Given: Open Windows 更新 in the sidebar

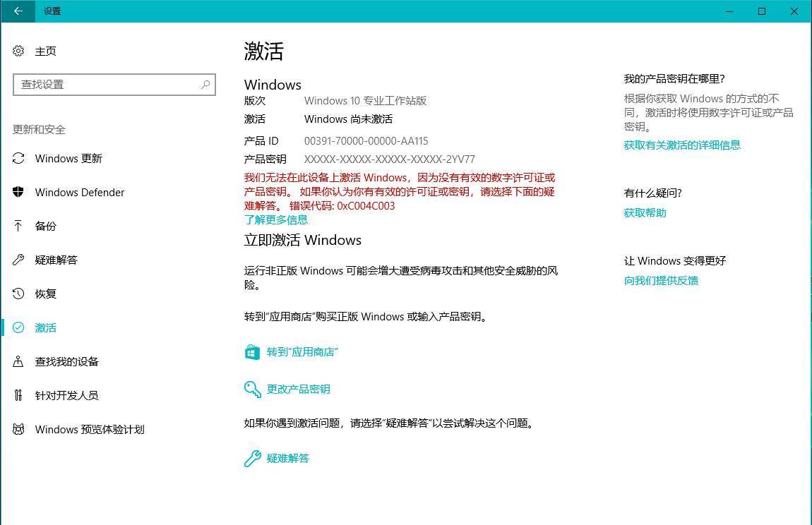Looking at the screenshot, I should pos(68,159).
